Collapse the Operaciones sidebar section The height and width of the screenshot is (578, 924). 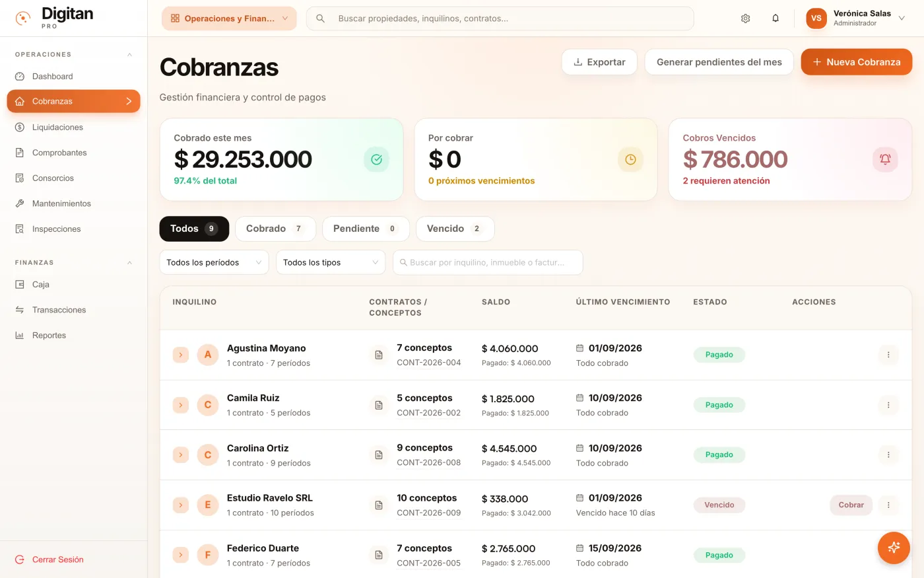coord(129,55)
